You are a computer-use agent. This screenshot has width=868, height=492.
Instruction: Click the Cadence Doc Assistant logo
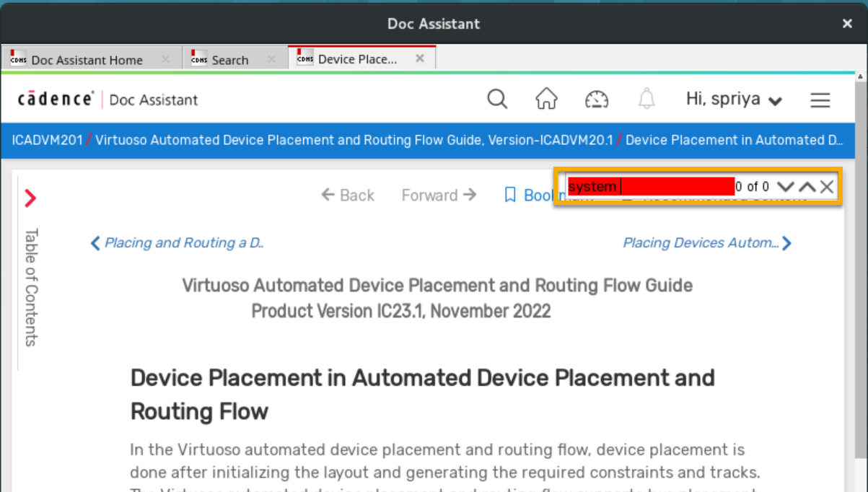[108, 100]
